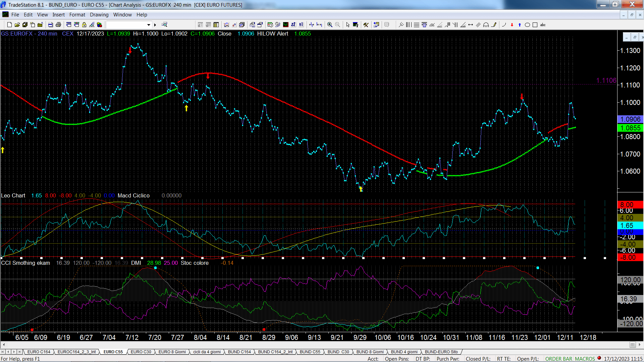Click the last-tab navigation arrow
Viewport: 644px width, 362px height.
20,352
